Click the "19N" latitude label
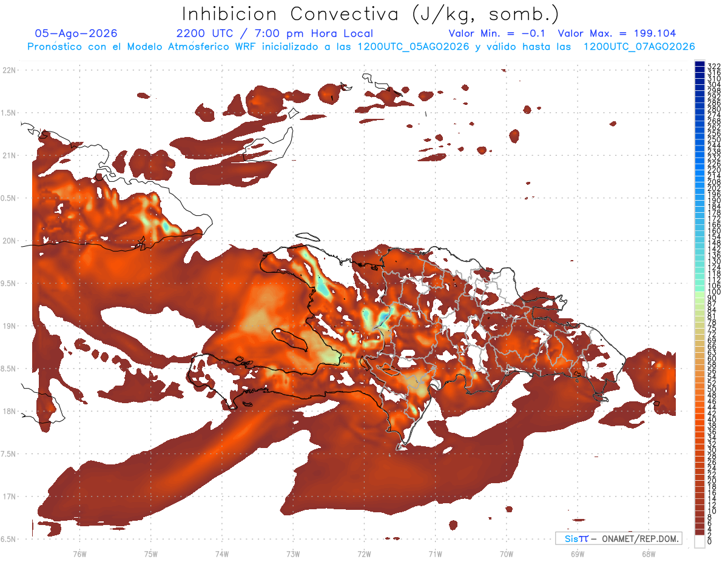 [x=8, y=326]
